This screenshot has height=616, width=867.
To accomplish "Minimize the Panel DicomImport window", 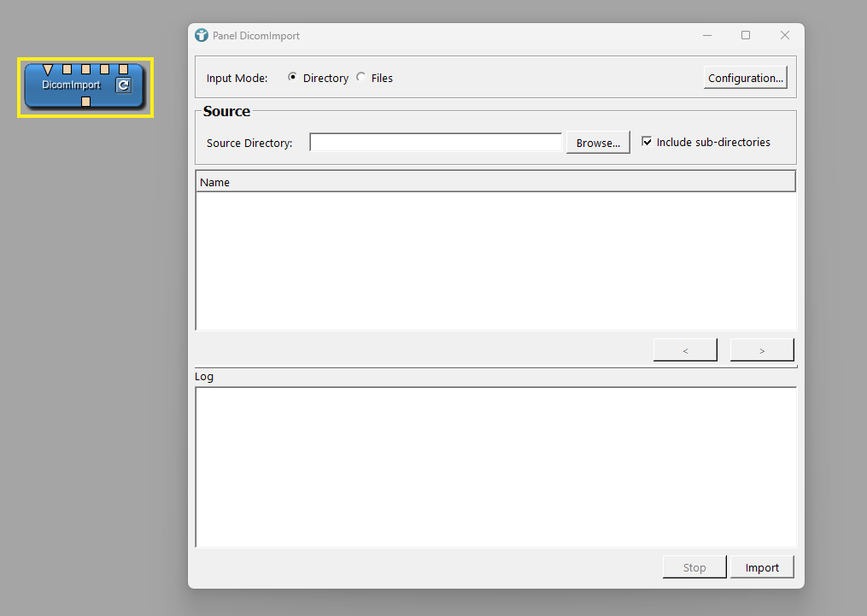I will tap(707, 35).
